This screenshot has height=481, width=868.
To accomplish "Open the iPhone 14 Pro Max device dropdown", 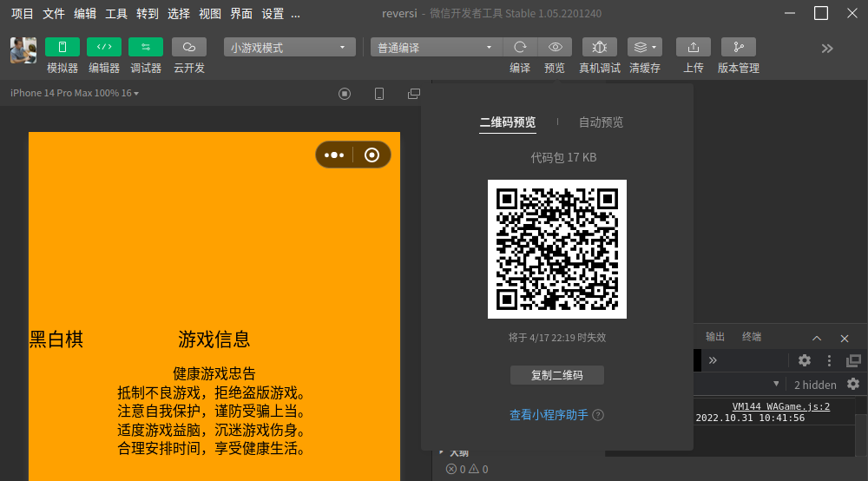I will point(74,93).
